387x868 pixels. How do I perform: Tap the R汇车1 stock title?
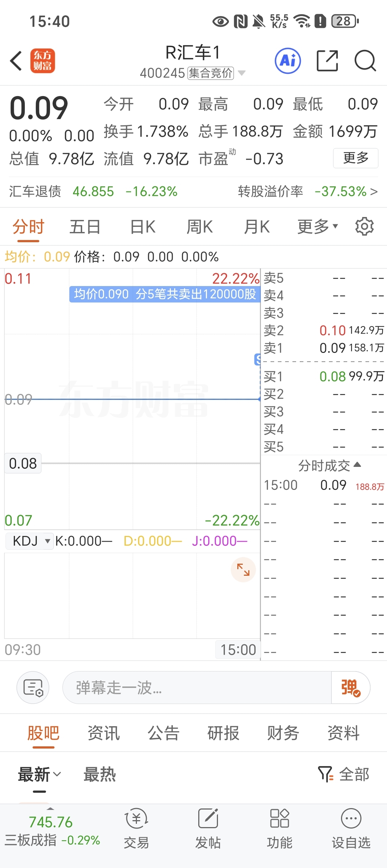(193, 53)
